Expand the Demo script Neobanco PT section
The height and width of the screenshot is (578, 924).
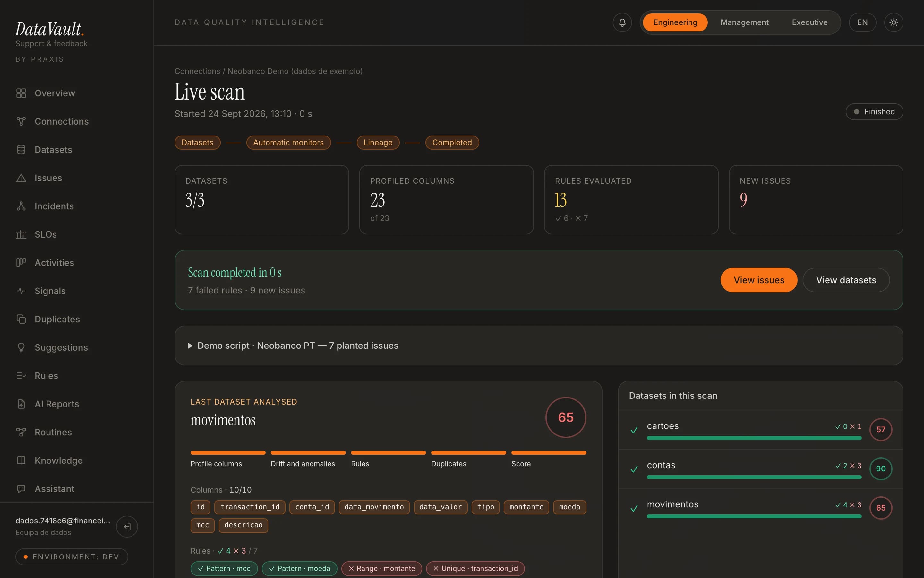539,346
